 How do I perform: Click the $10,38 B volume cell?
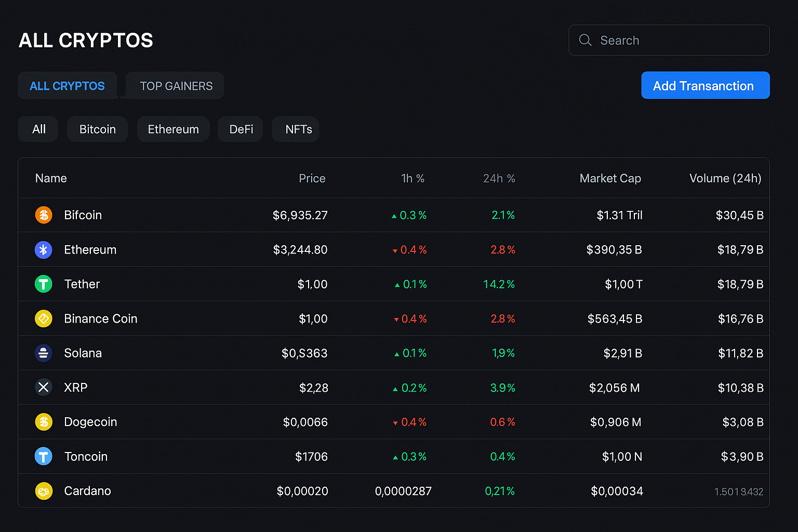tap(740, 388)
